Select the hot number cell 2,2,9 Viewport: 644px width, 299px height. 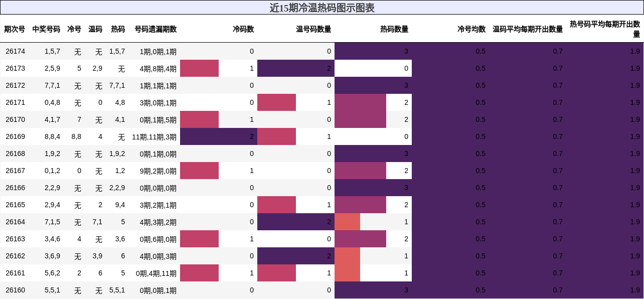[x=117, y=188]
